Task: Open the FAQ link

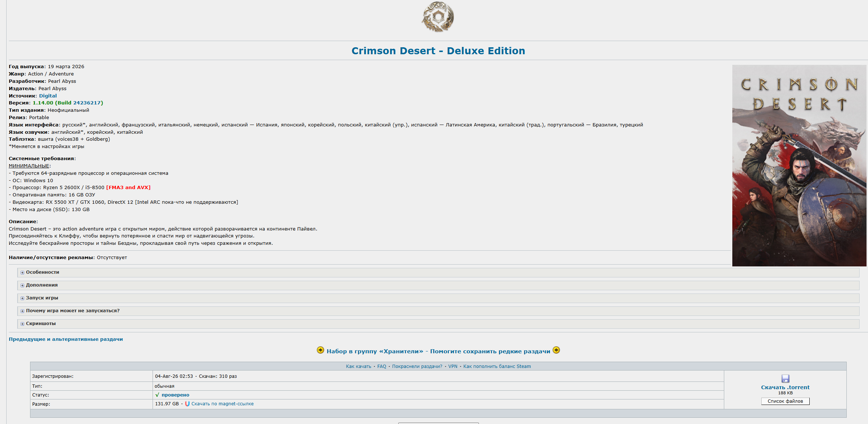Action: [382, 366]
